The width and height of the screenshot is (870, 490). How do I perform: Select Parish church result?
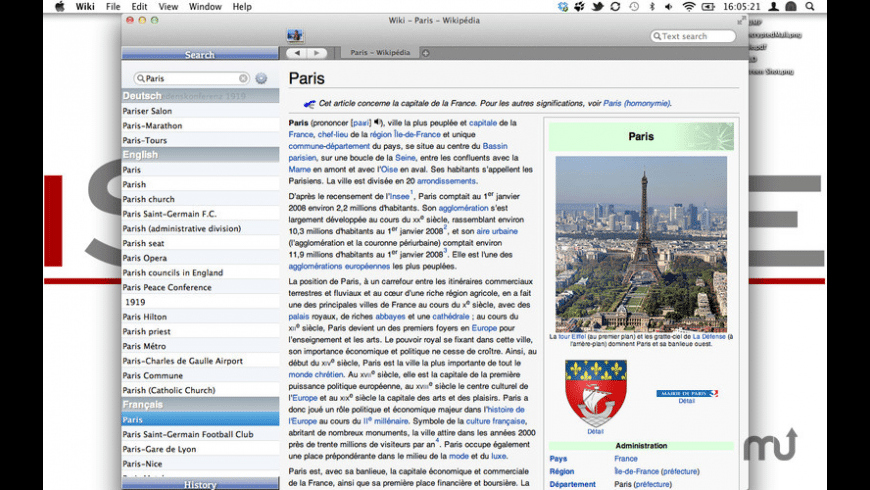(200, 199)
